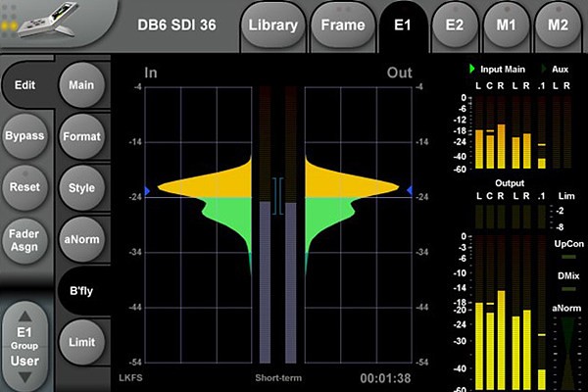
Task: Open the Limit page
Action: tap(82, 342)
